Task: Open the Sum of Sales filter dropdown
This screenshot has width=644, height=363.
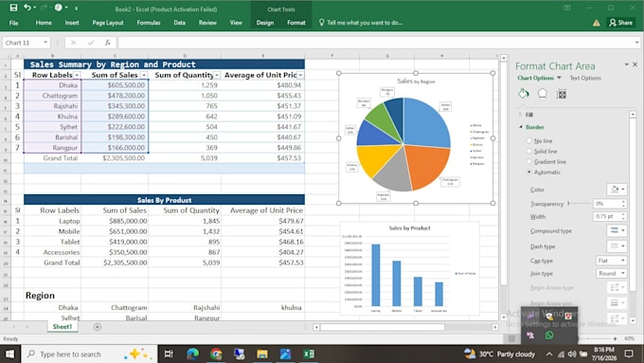Action: point(144,75)
